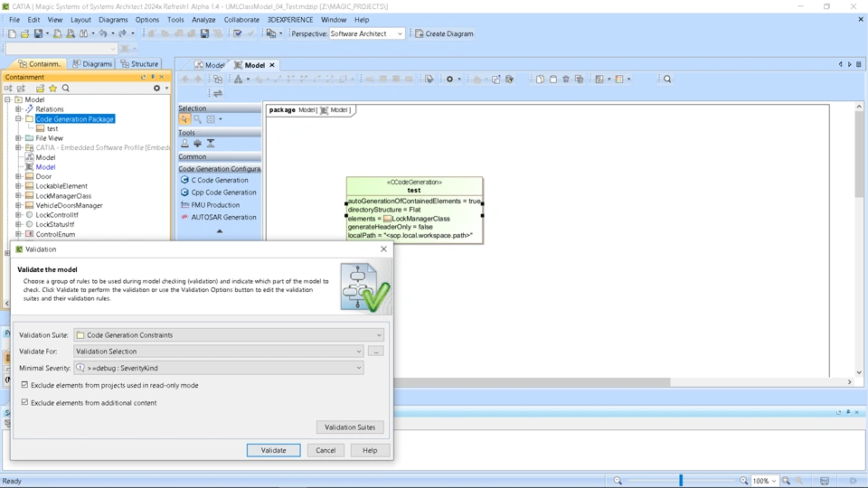Image resolution: width=868 pixels, height=488 pixels.
Task: Collapse the Code Generation Package tree node
Action: 18,119
